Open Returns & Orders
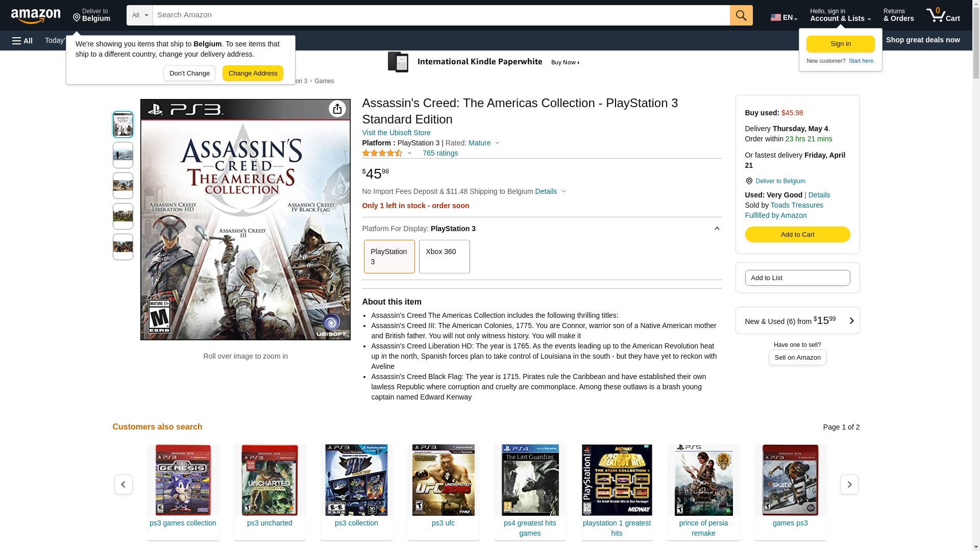Viewport: 980px width, 551px height. point(898,15)
